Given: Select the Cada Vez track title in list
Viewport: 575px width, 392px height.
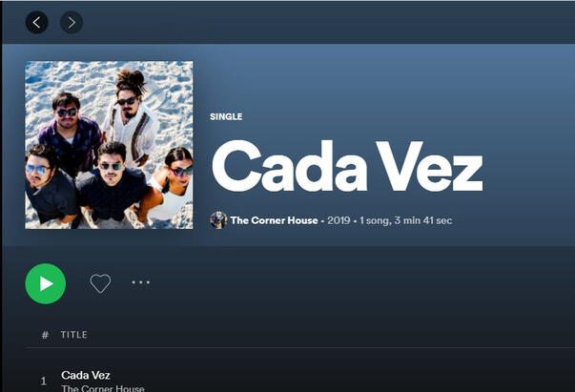Looking at the screenshot, I should point(86,375).
